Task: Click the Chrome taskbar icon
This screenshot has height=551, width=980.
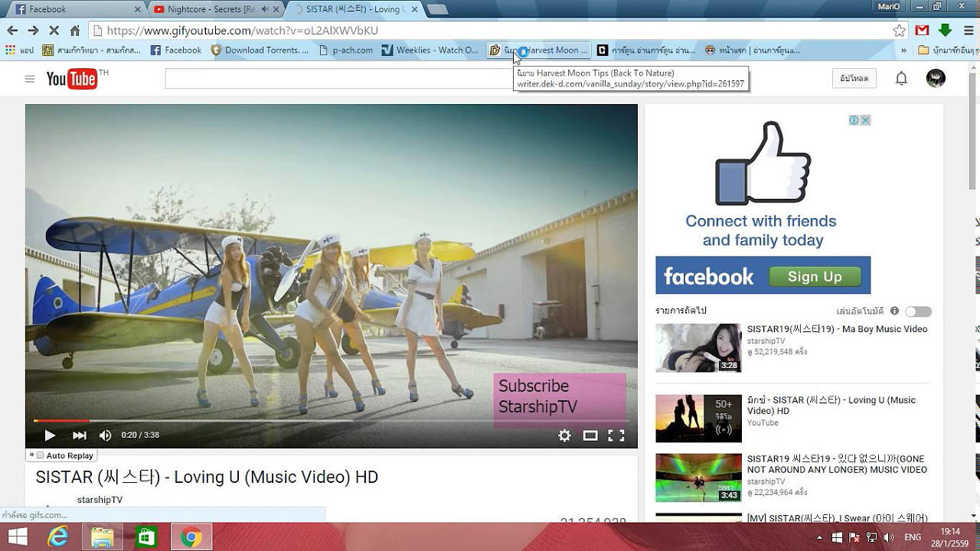Action: [191, 537]
